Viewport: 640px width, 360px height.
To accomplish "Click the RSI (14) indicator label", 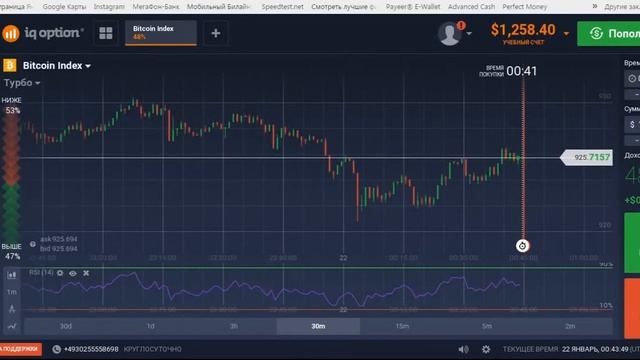I will pyautogui.click(x=41, y=272).
